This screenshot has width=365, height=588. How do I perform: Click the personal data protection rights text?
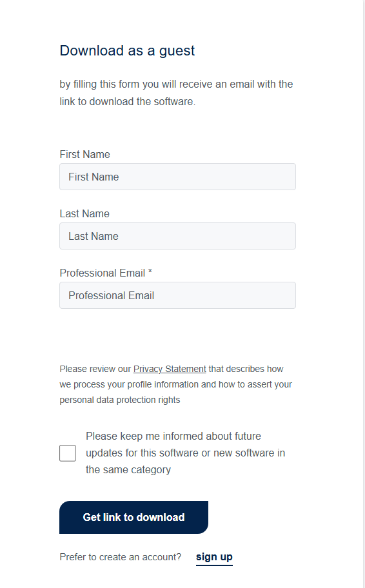120,400
